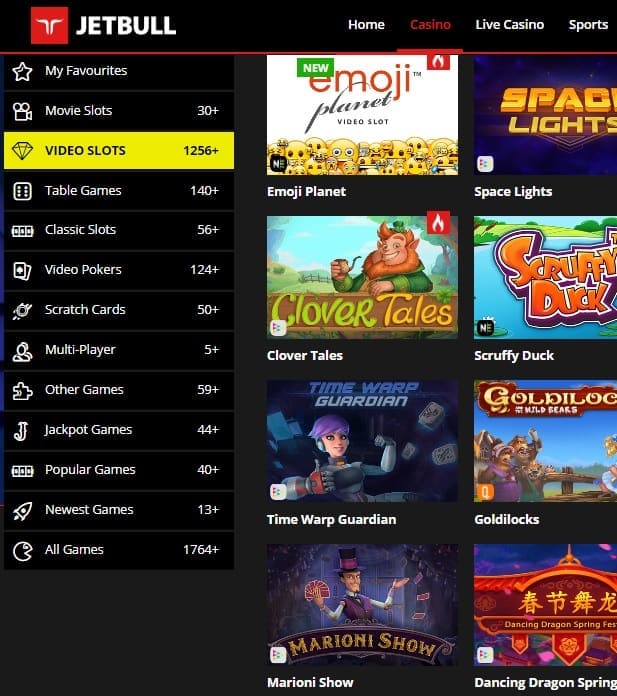The width and height of the screenshot is (617, 696).
Task: Switch to the Live Casino tab
Action: (510, 24)
